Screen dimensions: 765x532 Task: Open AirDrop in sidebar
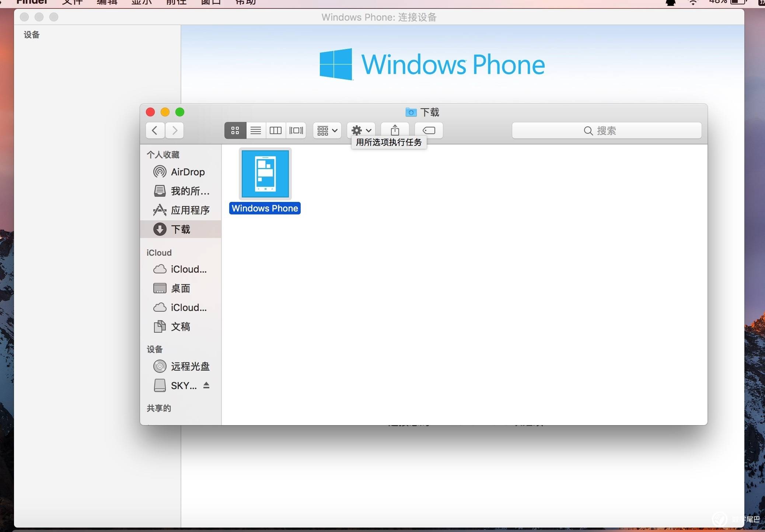pos(181,172)
